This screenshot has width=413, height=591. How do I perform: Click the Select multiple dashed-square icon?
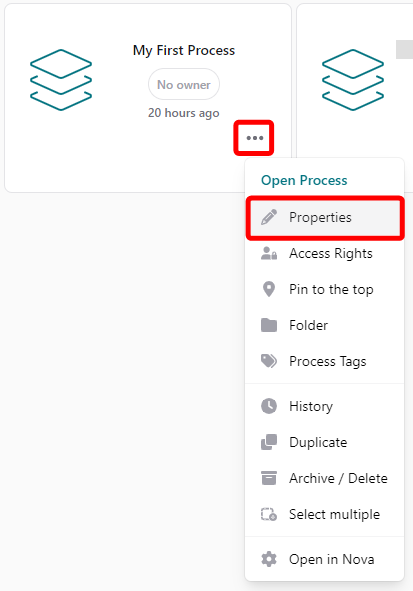click(x=269, y=514)
